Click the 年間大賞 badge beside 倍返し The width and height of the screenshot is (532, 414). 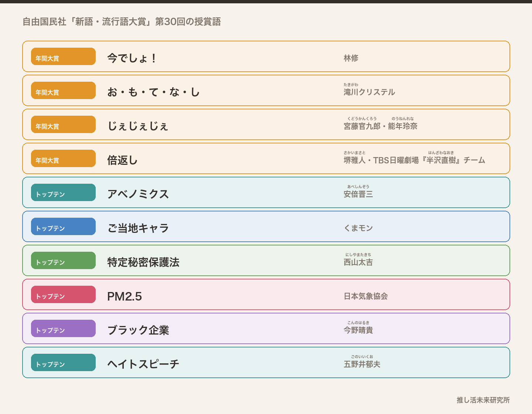click(x=63, y=159)
